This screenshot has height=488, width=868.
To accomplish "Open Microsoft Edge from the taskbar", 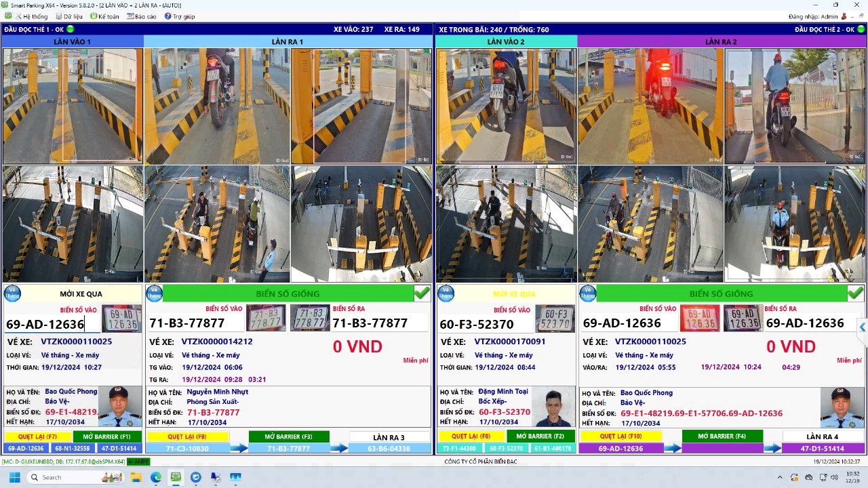I will (156, 477).
